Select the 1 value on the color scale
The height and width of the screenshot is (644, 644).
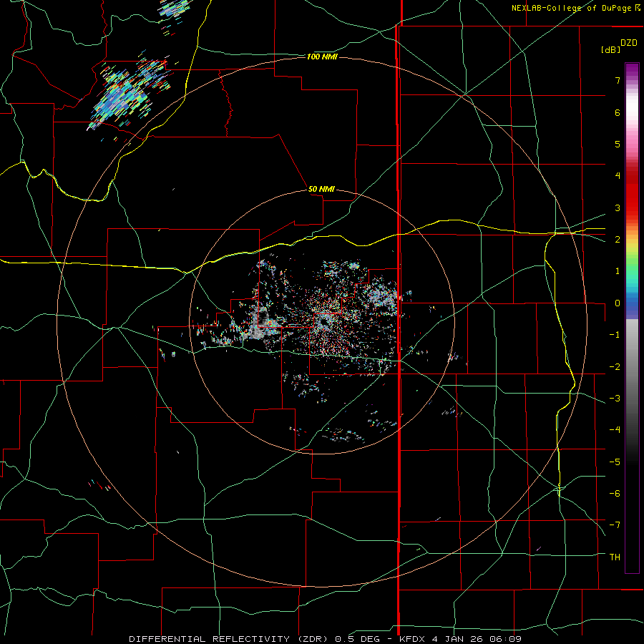pos(617,271)
